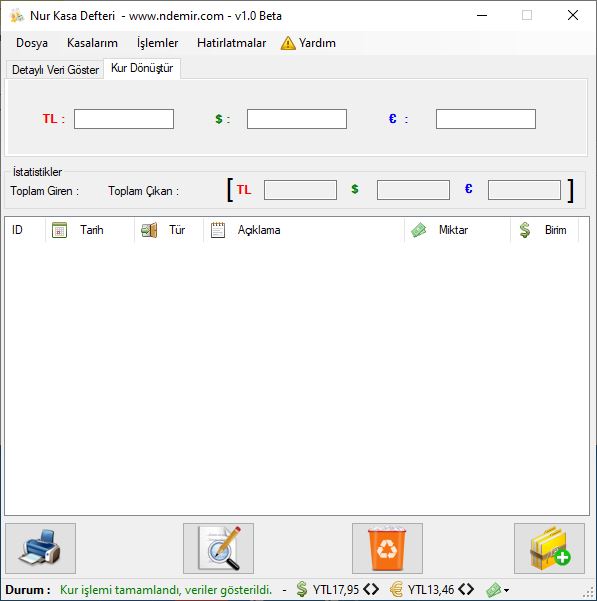Click the dollar sign icon in status bar
Image resolution: width=597 pixels, height=601 pixels.
pos(302,589)
